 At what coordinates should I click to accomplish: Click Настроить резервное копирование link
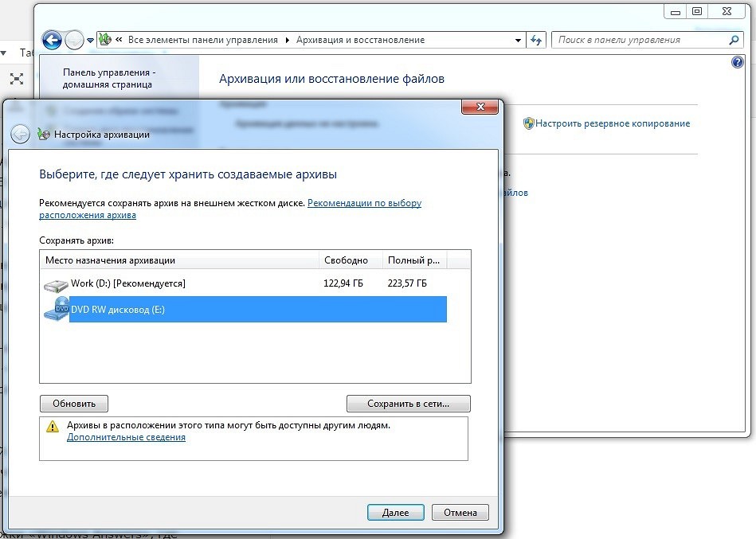coord(613,123)
